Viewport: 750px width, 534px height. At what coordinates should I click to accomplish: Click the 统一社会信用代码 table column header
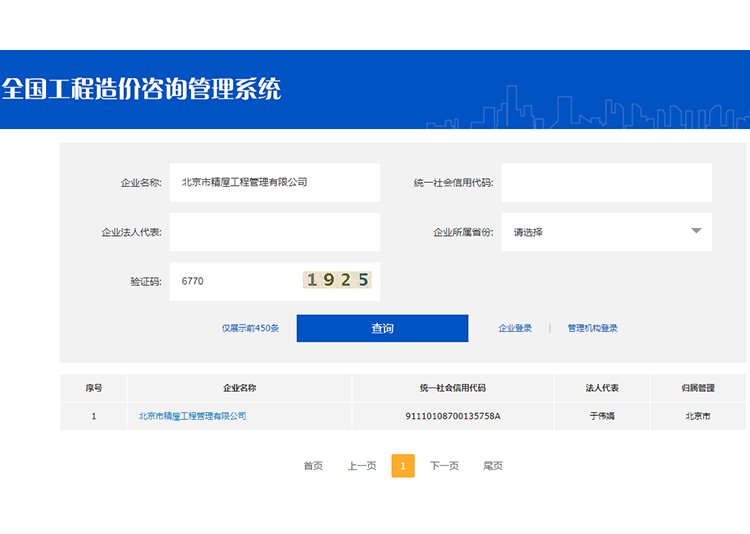[x=452, y=388]
